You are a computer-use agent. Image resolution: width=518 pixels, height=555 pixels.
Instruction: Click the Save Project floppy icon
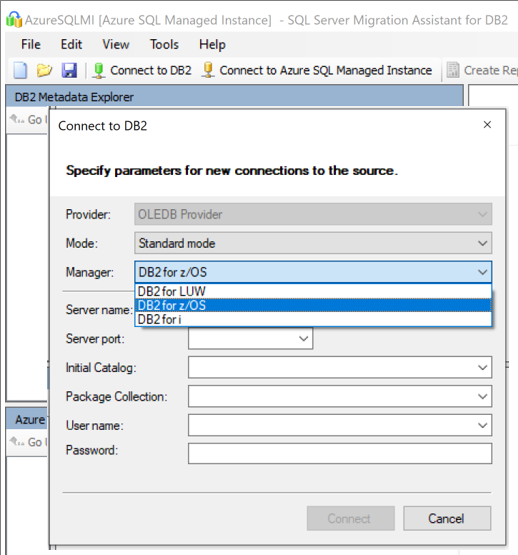69,70
